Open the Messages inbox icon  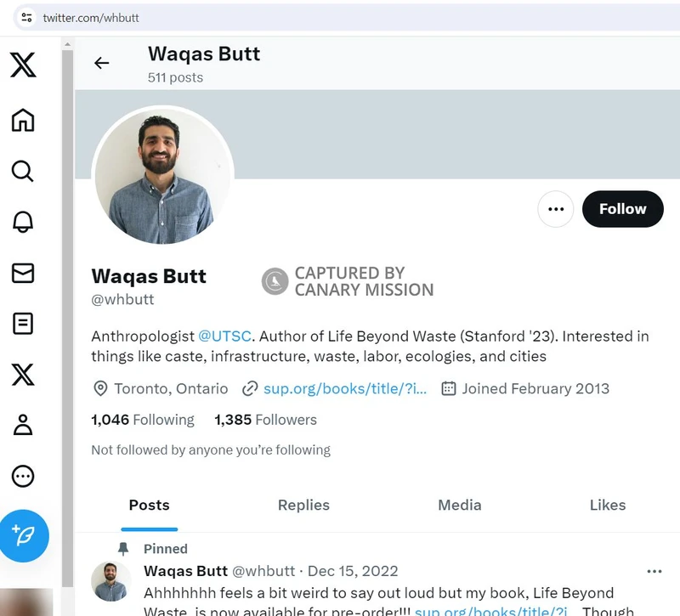[x=23, y=274]
